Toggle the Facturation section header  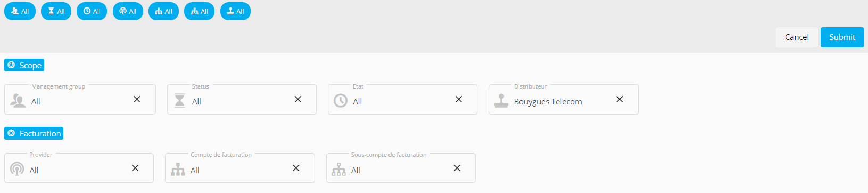34,133
